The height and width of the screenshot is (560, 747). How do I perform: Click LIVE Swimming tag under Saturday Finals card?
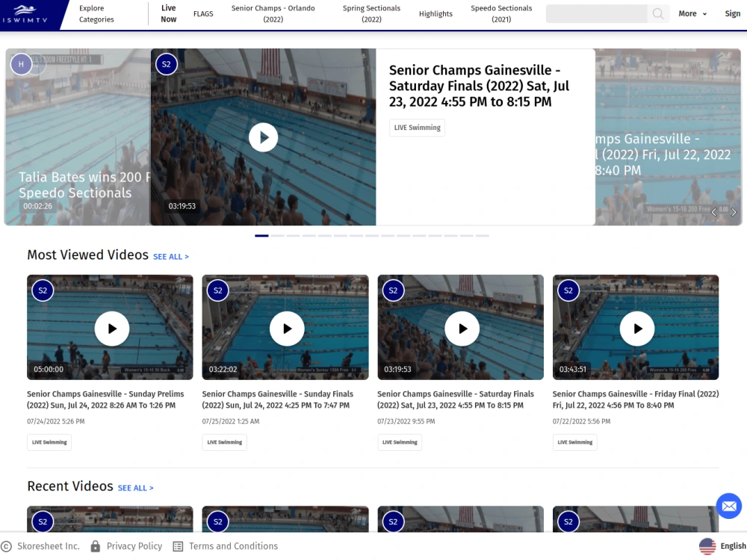(x=400, y=442)
